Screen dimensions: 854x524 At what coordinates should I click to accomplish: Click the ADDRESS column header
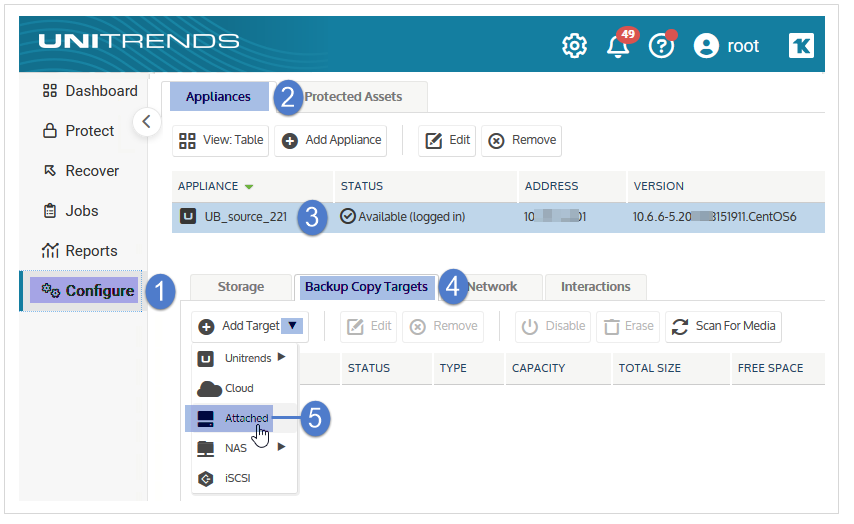[572, 186]
